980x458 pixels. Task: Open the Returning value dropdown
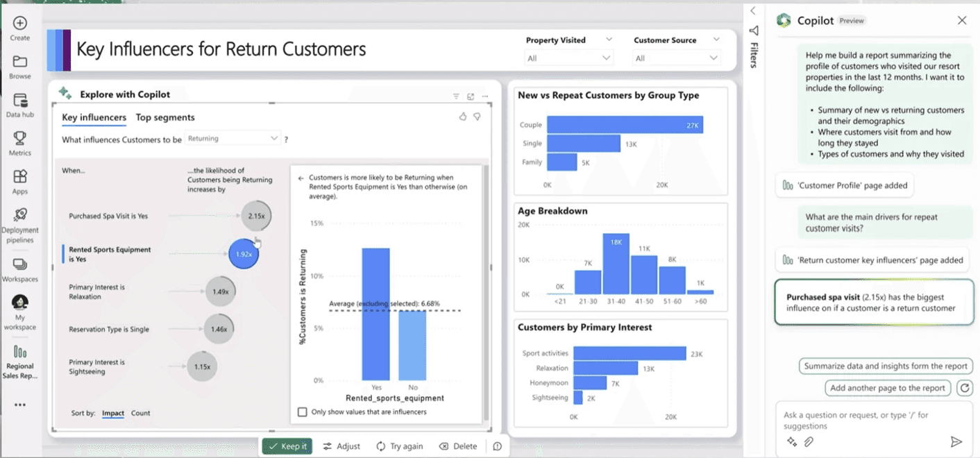click(x=233, y=139)
